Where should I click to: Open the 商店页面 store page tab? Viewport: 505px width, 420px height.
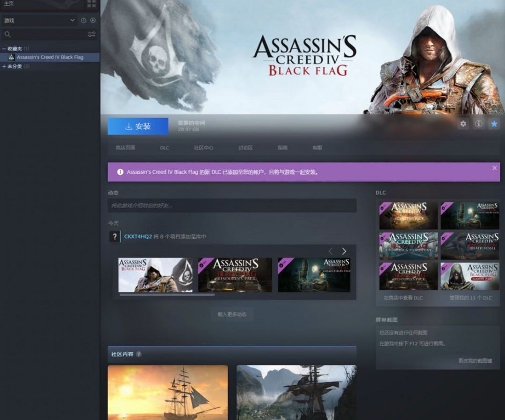(125, 148)
